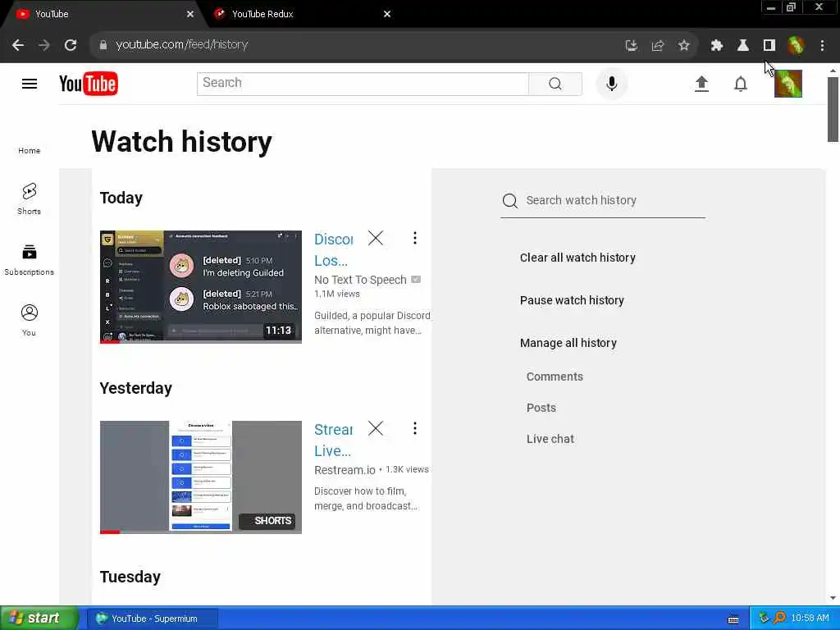Open Manage all history
The width and height of the screenshot is (840, 630).
tap(568, 343)
